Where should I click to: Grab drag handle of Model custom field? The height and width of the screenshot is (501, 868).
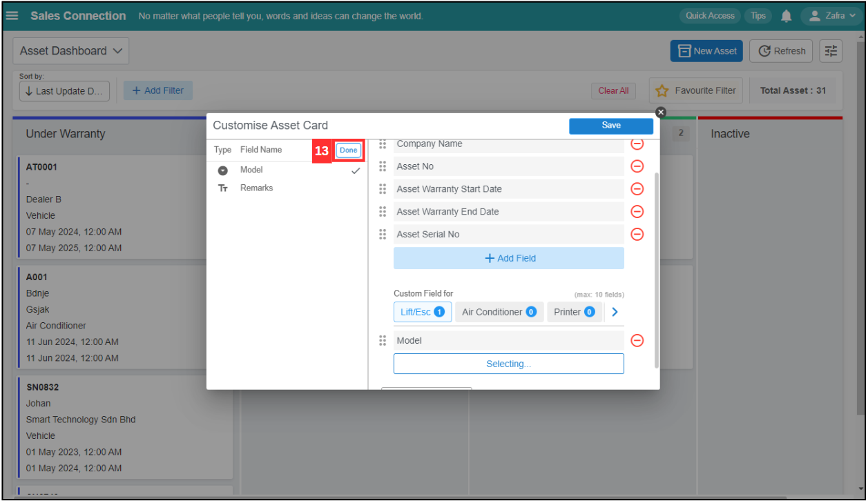coord(383,341)
